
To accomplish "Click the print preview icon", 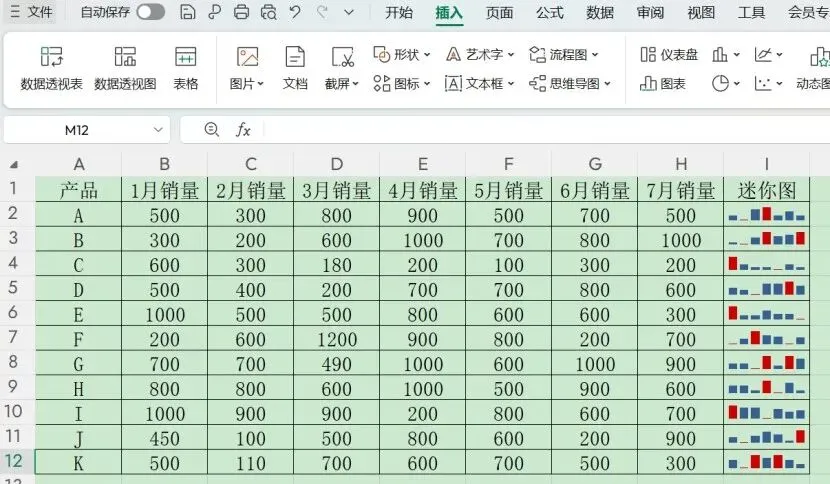I will point(268,12).
